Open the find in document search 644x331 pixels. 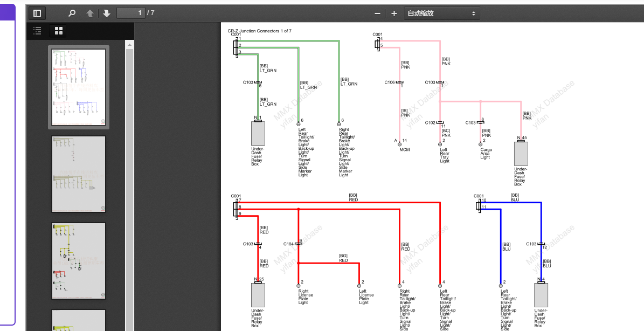pyautogui.click(x=72, y=13)
